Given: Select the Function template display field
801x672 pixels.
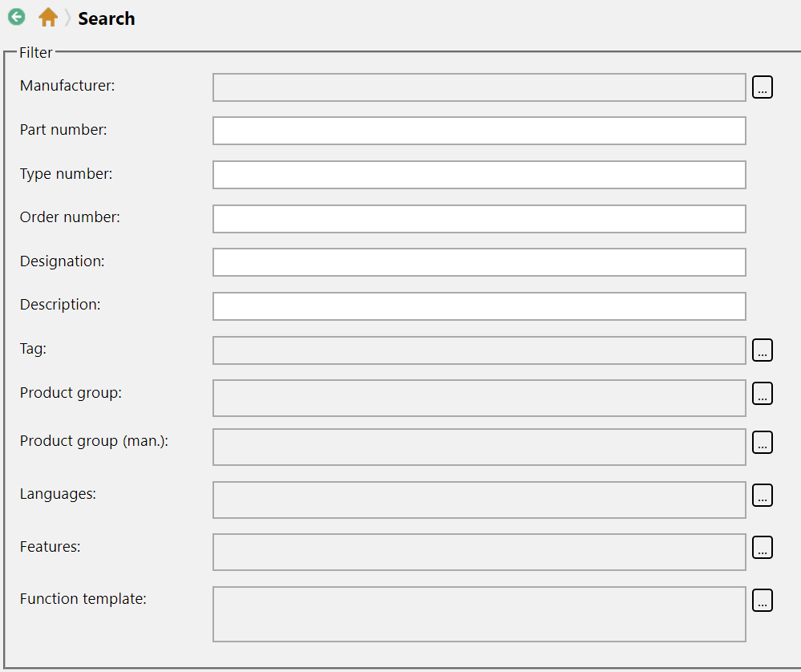Looking at the screenshot, I should (x=478, y=613).
